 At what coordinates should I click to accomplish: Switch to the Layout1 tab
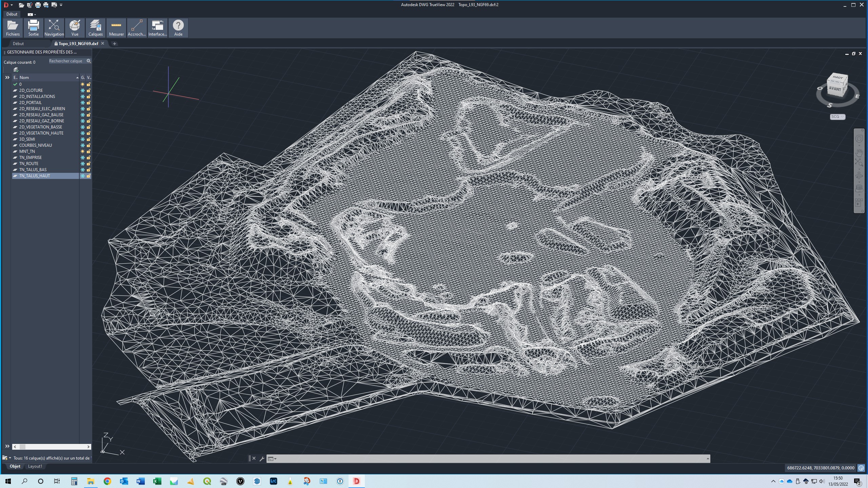(35, 466)
